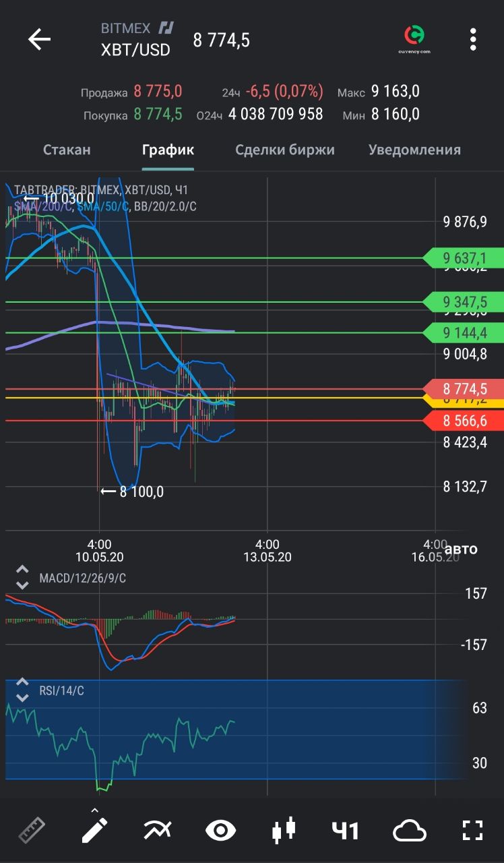Select the 8 566,6 red price level marker
The image size is (504, 863).
click(x=464, y=421)
